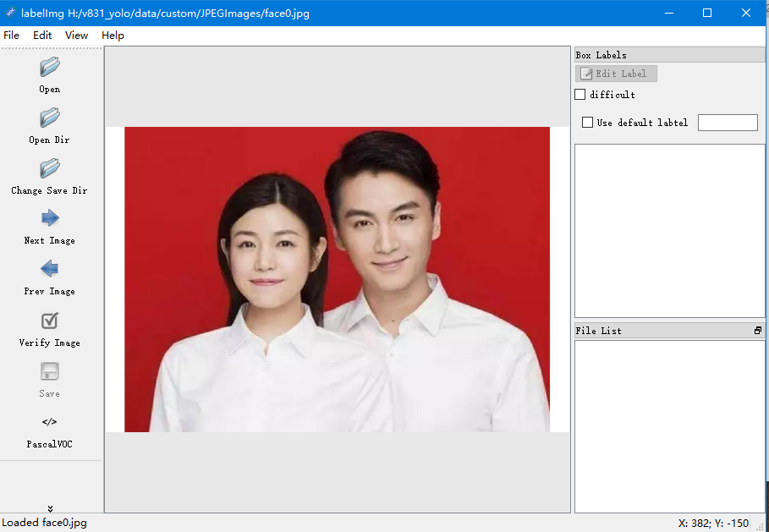Open the Edit menu
The height and width of the screenshot is (532, 769).
point(42,36)
